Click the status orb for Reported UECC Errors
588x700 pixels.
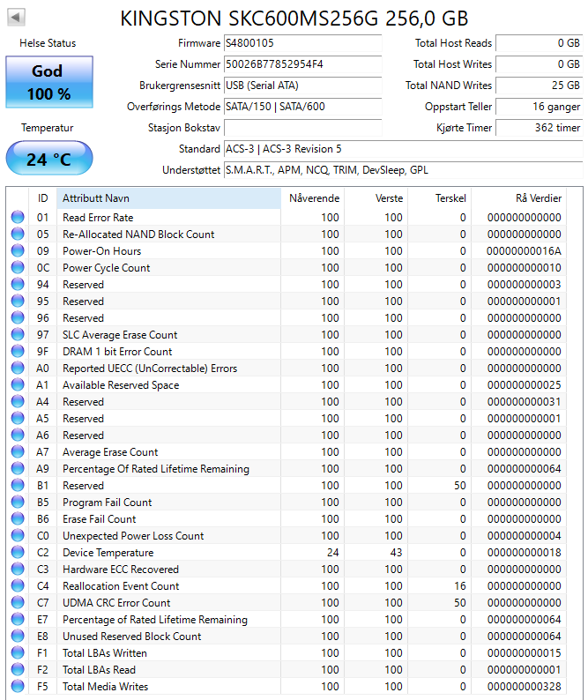click(x=18, y=368)
